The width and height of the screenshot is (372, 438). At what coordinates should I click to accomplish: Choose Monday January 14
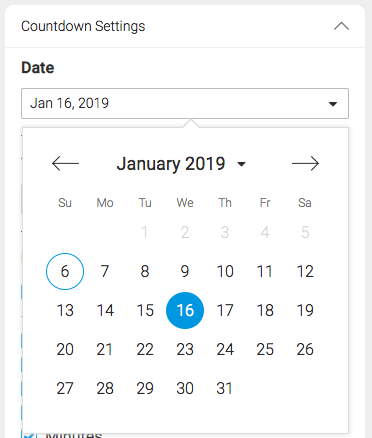[105, 310]
